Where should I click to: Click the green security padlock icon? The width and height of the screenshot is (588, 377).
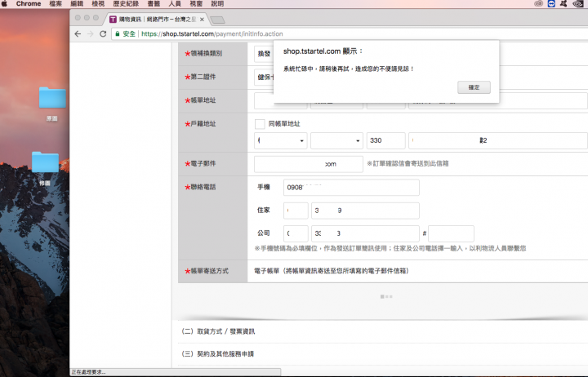118,34
